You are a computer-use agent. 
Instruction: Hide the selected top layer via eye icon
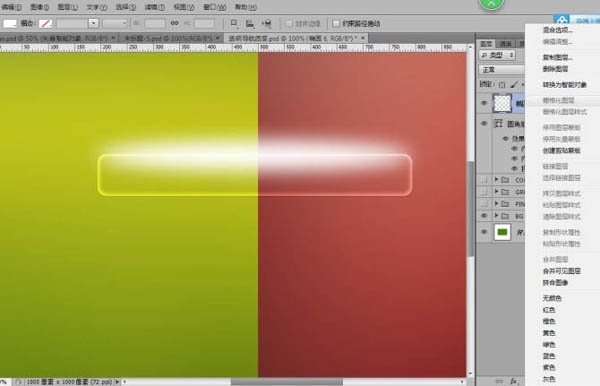coord(484,103)
